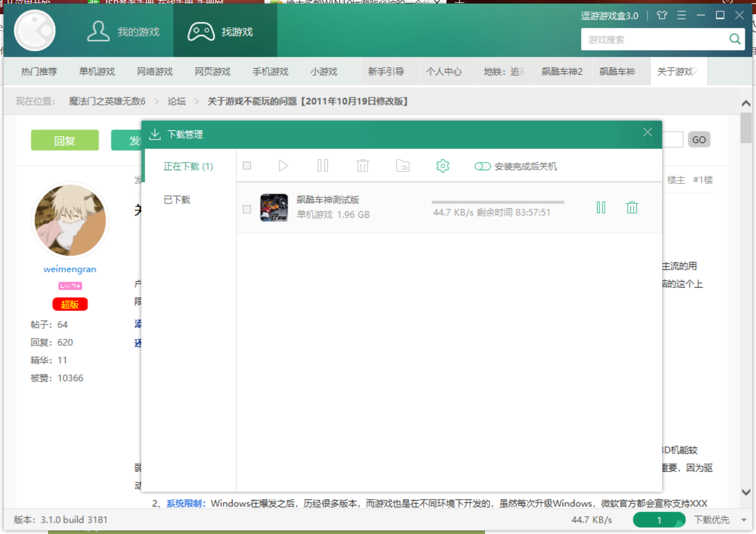
Task: Click the 飙酷车神测试版 game thumbnail
Action: click(x=274, y=208)
